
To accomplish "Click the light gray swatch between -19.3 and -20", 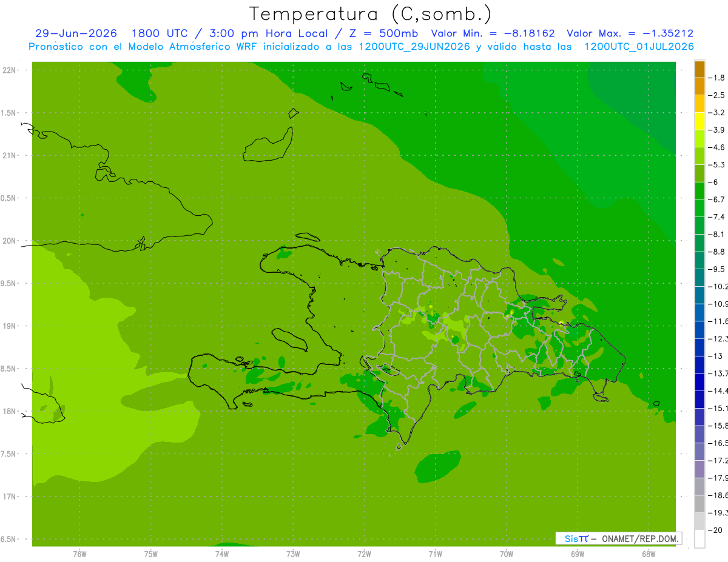I will point(699,521).
